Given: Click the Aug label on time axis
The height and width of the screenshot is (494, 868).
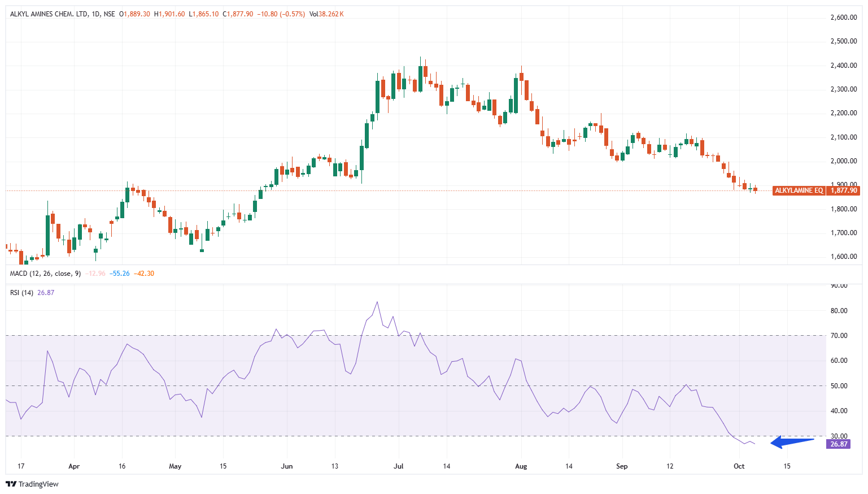Looking at the screenshot, I should point(521,466).
